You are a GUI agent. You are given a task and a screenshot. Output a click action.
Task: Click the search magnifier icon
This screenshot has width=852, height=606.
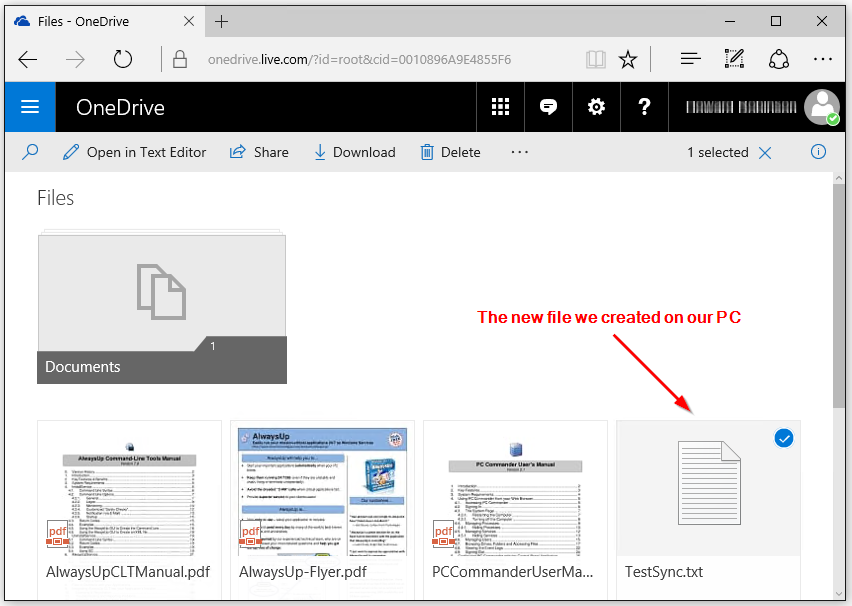coord(30,152)
